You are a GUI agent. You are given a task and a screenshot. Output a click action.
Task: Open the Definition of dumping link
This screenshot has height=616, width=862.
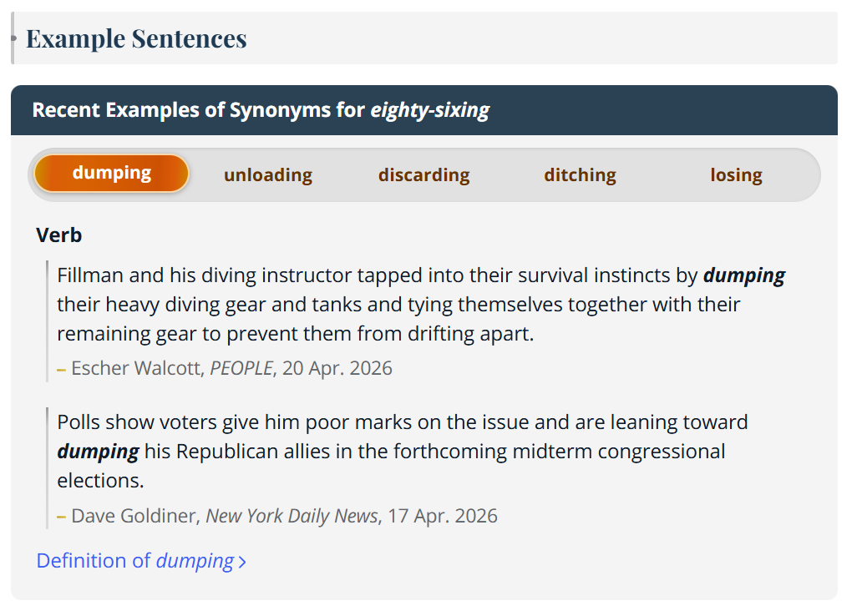140,561
